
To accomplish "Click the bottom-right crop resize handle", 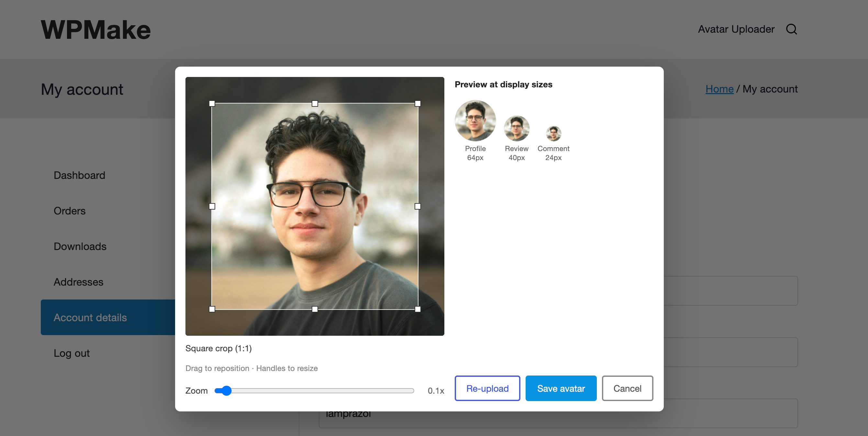I will (417, 309).
